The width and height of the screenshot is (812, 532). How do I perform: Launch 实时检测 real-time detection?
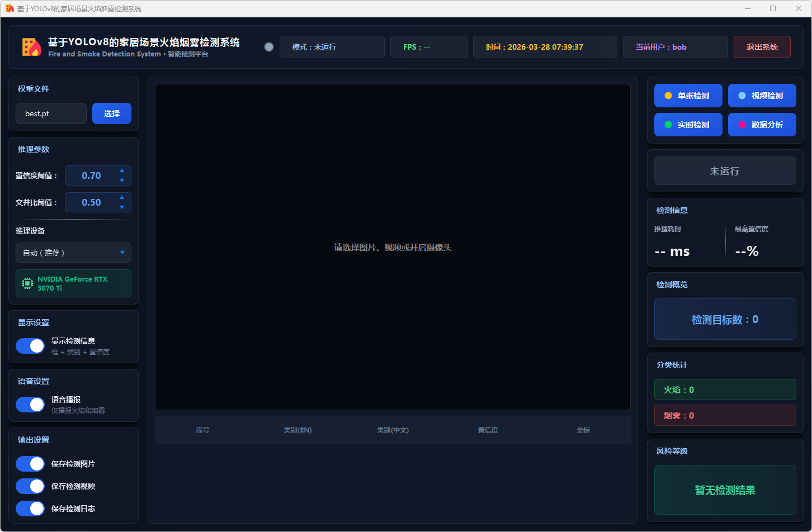(x=688, y=125)
